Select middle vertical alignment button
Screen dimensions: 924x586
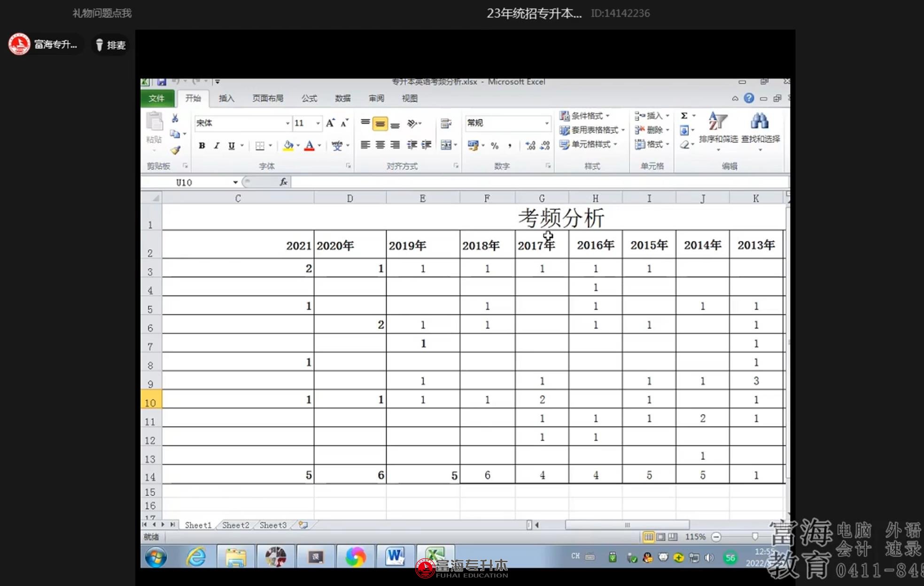pyautogui.click(x=380, y=124)
